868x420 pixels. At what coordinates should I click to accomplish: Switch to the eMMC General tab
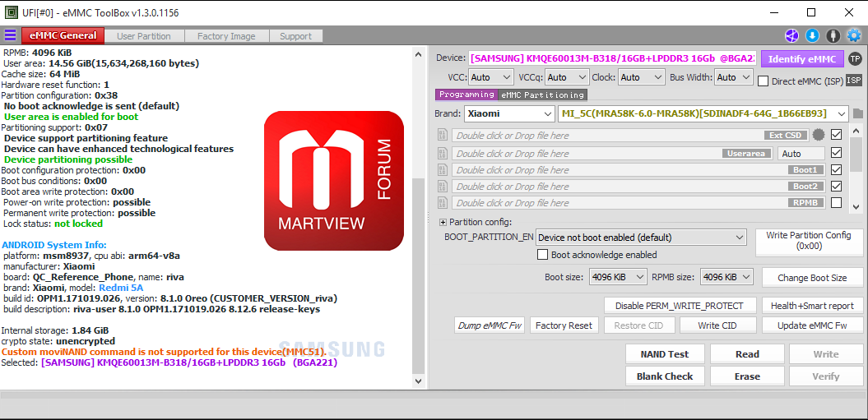pos(63,36)
